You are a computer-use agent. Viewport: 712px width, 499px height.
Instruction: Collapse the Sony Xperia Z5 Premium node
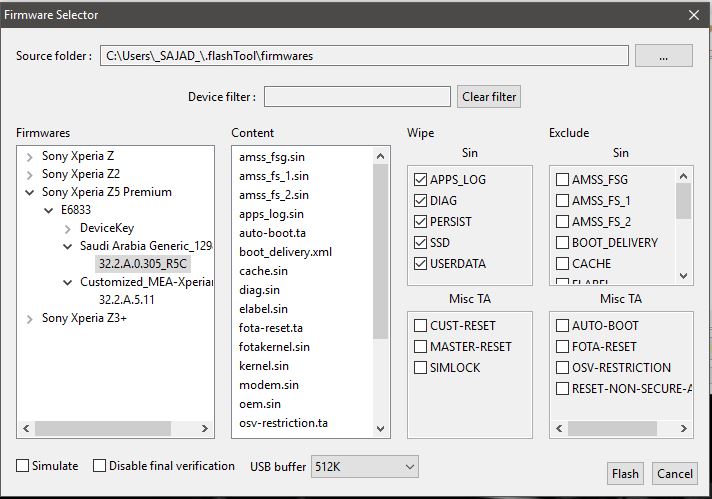pyautogui.click(x=30, y=193)
